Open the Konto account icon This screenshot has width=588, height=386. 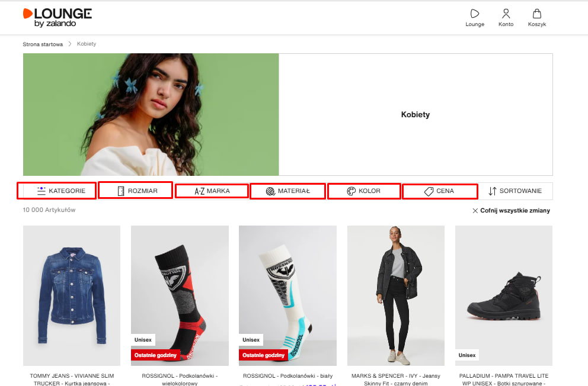pyautogui.click(x=506, y=14)
